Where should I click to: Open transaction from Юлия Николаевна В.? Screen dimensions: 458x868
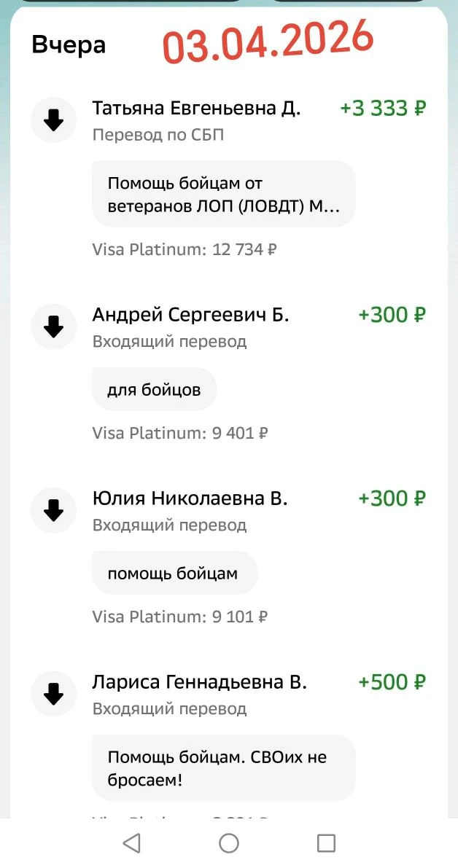(x=190, y=498)
